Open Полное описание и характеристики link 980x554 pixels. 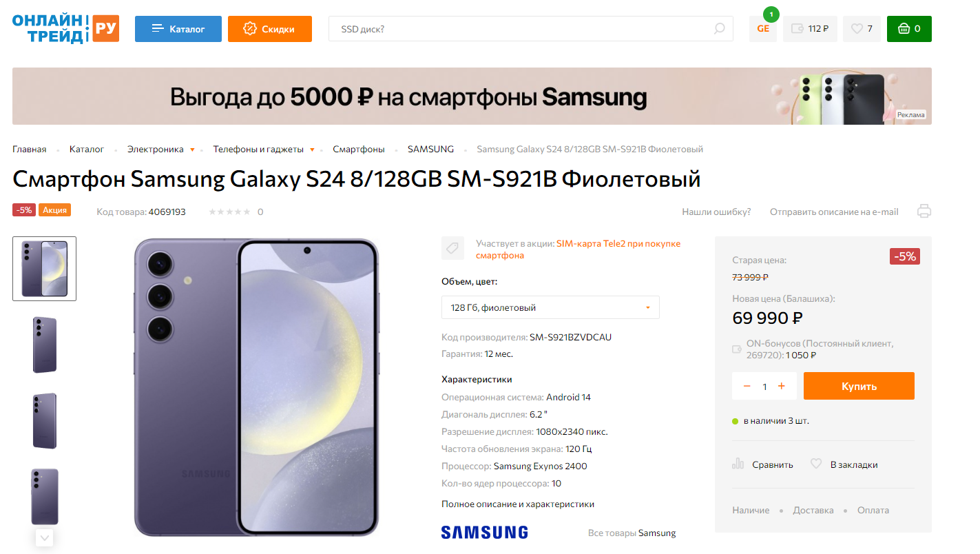(518, 504)
